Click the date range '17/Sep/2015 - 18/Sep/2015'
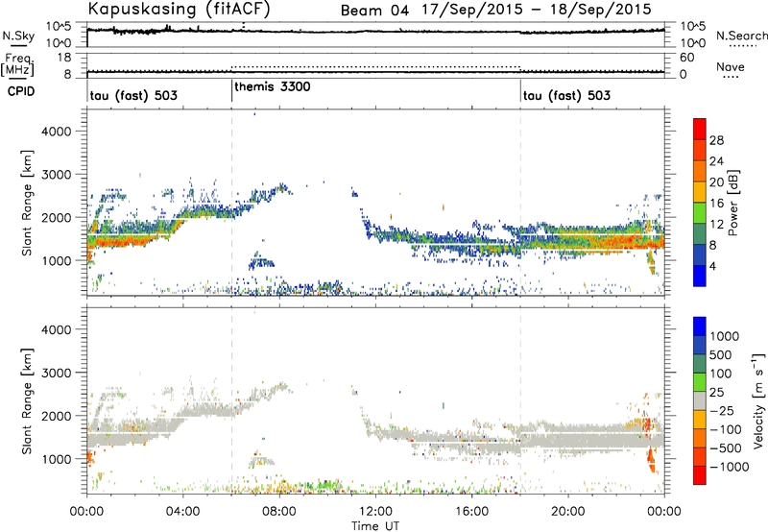The height and width of the screenshot is (532, 768). click(x=537, y=10)
